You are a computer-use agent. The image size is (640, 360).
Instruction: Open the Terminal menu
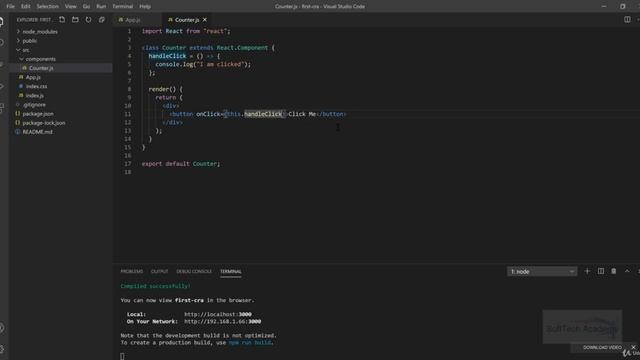pyautogui.click(x=122, y=7)
